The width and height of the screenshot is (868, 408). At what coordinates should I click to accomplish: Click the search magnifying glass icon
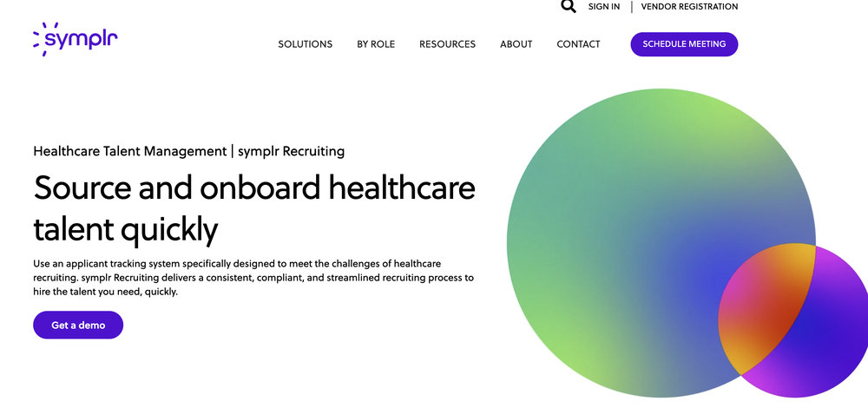568,7
